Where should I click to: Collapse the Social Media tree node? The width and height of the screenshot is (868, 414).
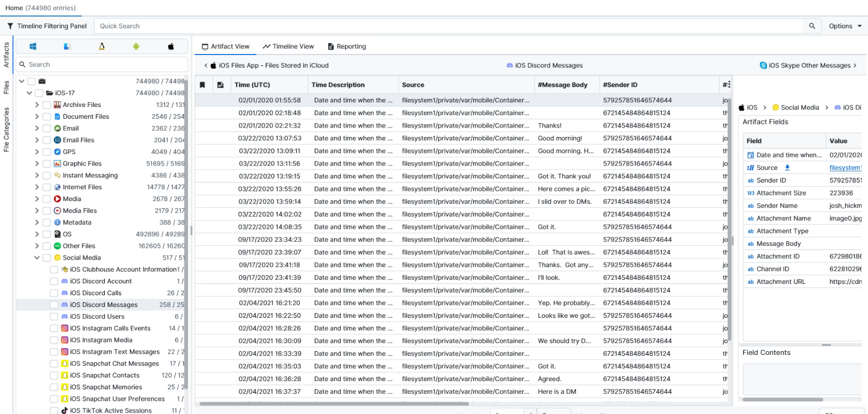click(37, 258)
